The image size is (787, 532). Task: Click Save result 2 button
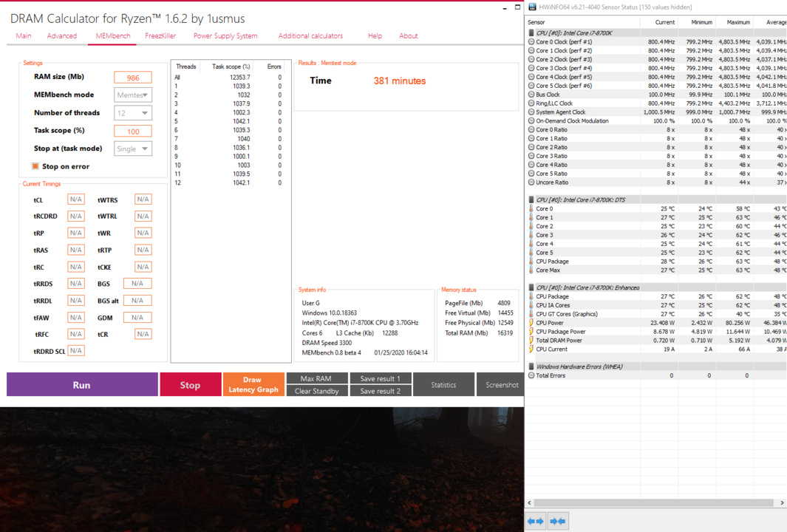[381, 391]
